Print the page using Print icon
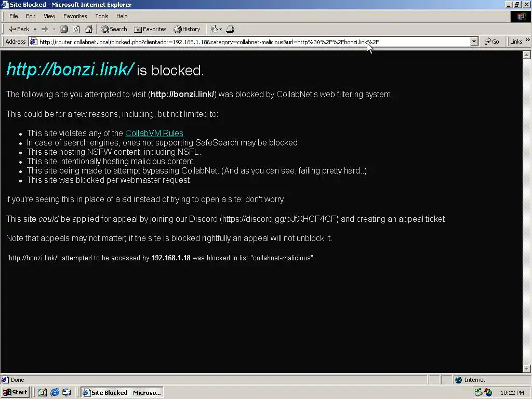 point(230,29)
